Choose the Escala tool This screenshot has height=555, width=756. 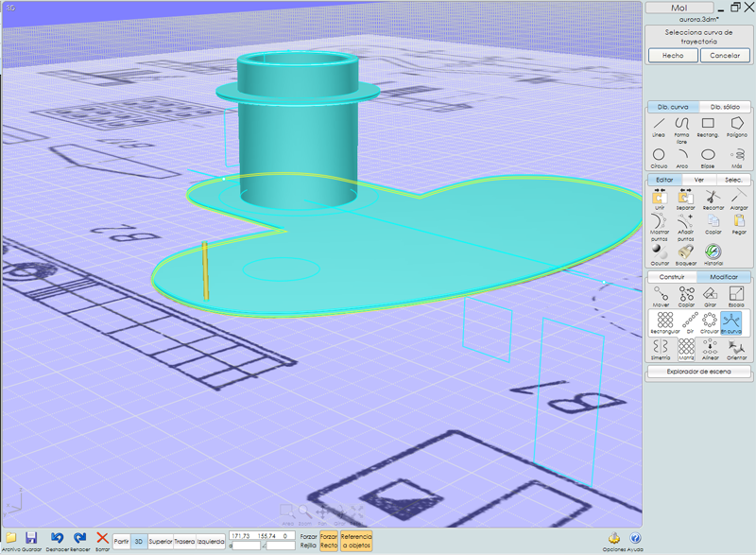(x=736, y=296)
